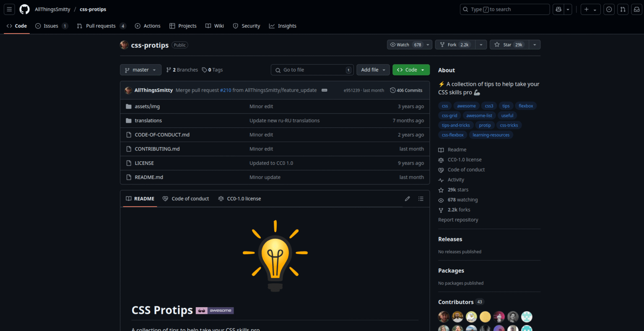The image size is (644, 331).
Task: Click the GitHub logo to go home
Action: [x=24, y=9]
